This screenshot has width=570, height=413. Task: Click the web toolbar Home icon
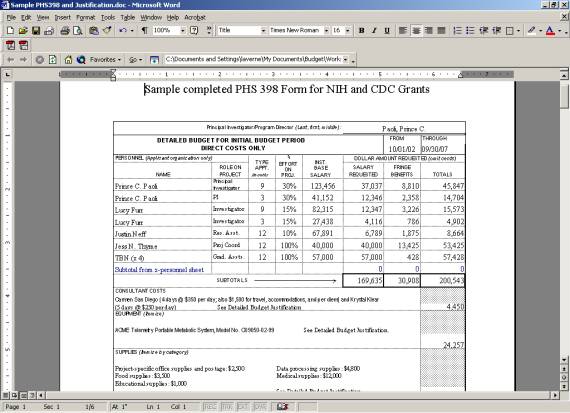tap(68, 60)
